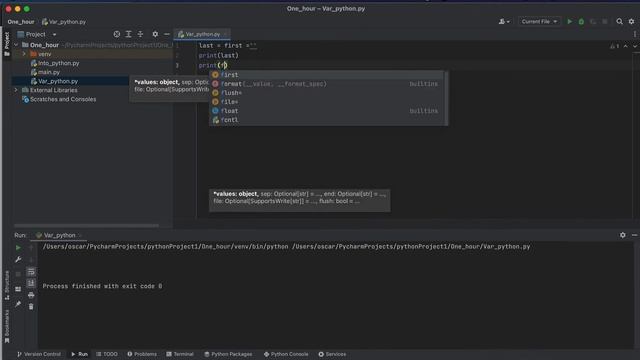Open editor tabs more options menu
This screenshot has height=360, width=640.
(x=635, y=34)
